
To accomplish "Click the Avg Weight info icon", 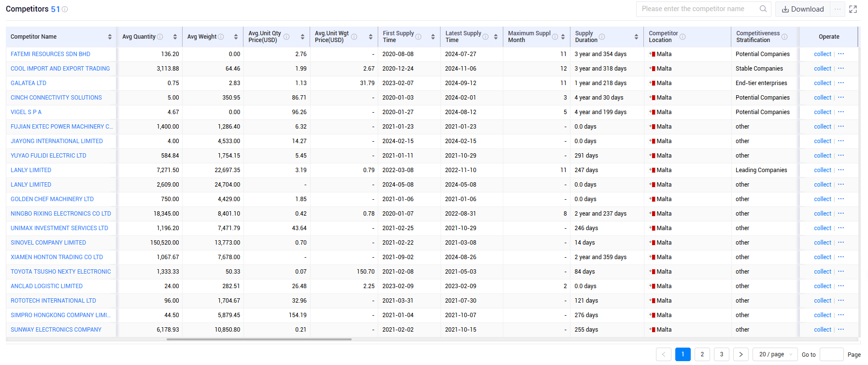I will [221, 37].
